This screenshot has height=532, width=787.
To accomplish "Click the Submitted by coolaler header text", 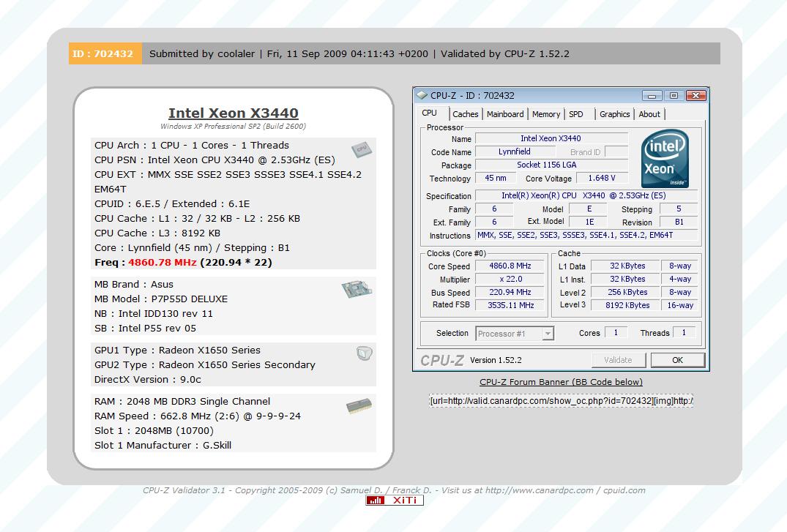I will tap(202, 53).
